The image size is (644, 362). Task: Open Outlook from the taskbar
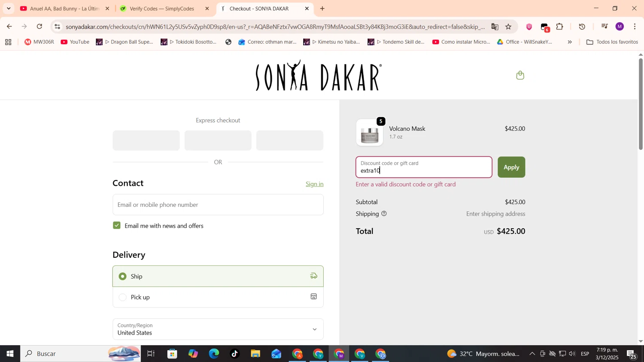click(x=276, y=354)
